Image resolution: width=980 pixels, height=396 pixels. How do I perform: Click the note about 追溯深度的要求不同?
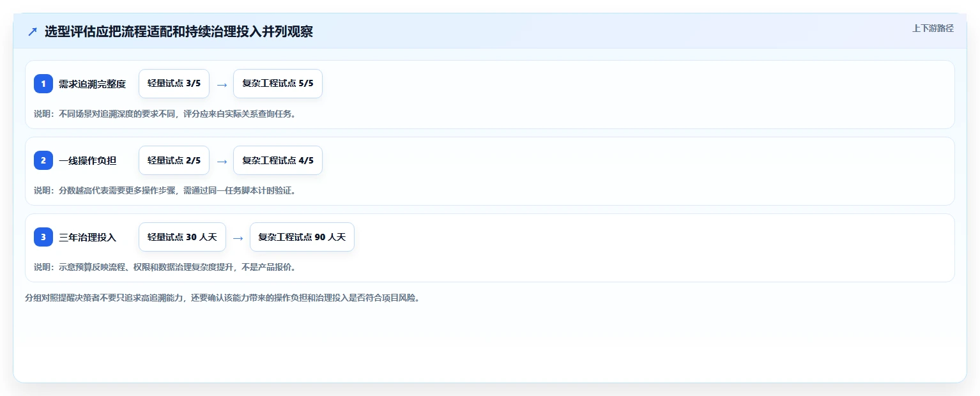165,114
